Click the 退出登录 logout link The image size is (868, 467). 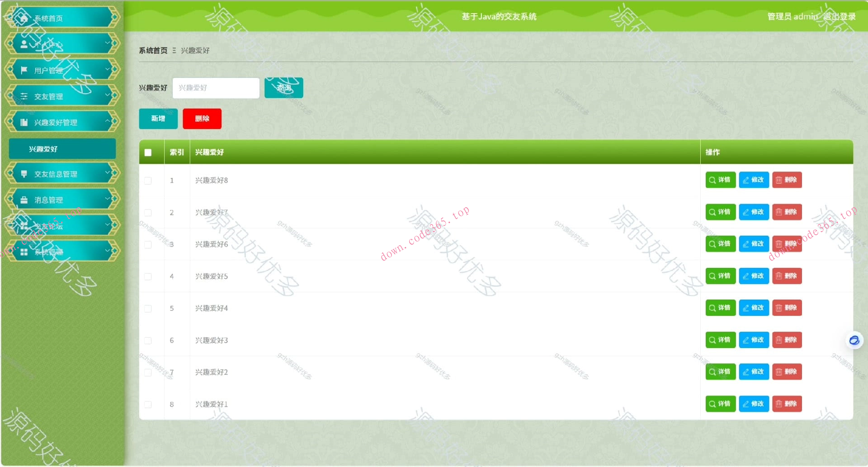(x=839, y=17)
